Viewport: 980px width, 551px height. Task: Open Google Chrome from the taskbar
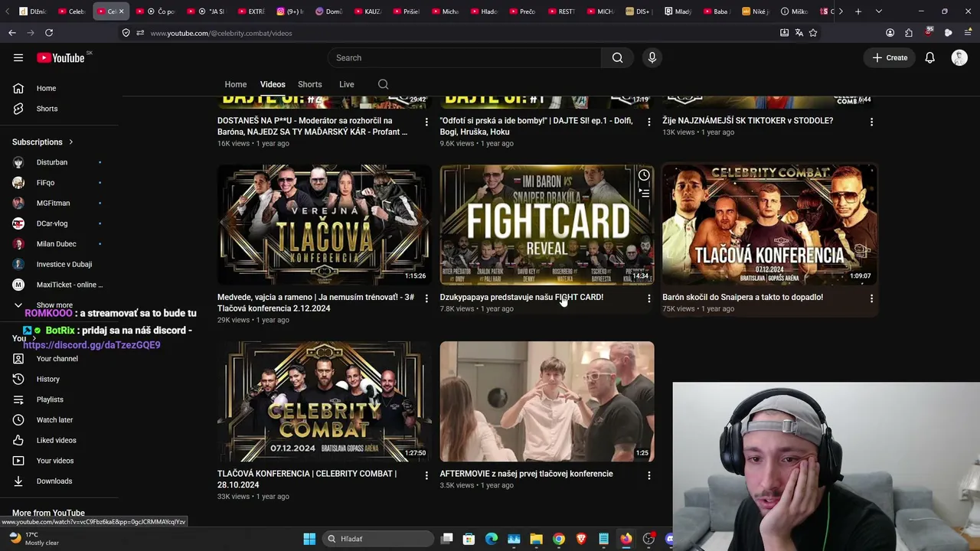point(559,539)
